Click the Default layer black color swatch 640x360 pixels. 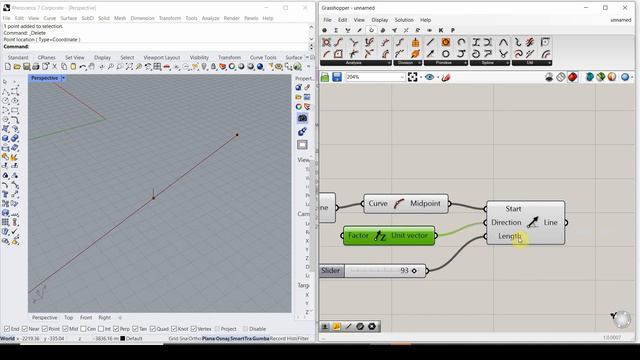pyautogui.click(x=122, y=339)
